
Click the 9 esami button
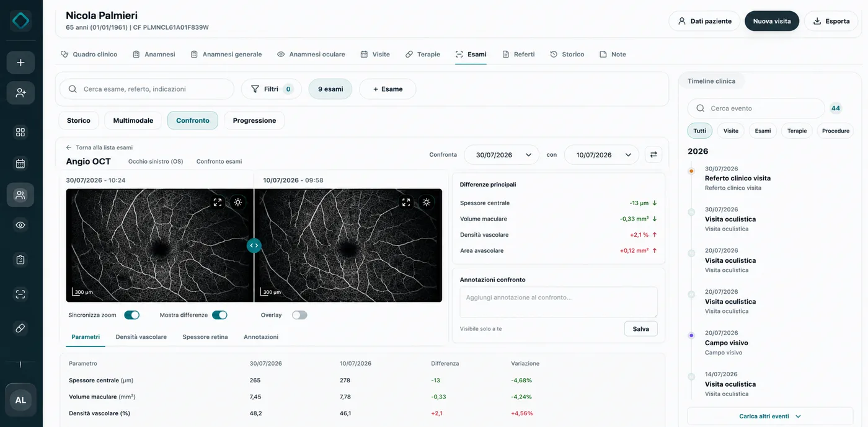330,89
